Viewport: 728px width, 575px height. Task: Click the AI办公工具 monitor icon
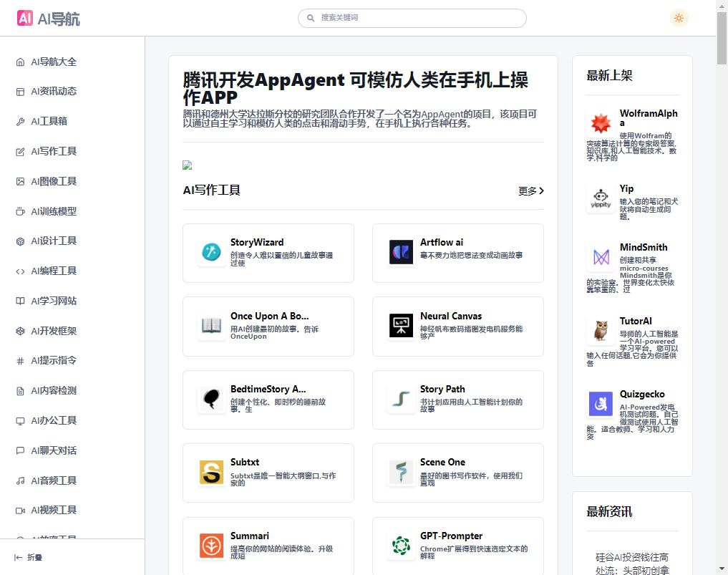coord(20,421)
